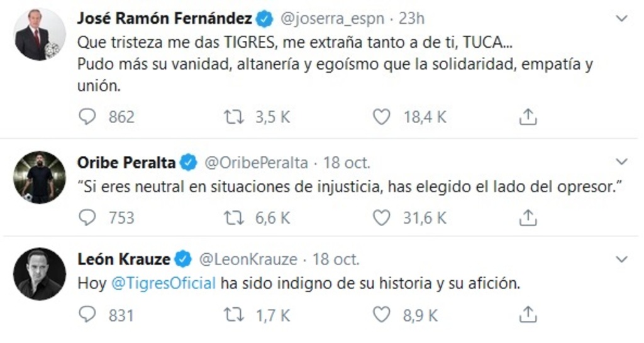Image resolution: width=644 pixels, height=343 pixels.
Task: Retweet Oribe Peralta's quote tweet
Action: (234, 217)
